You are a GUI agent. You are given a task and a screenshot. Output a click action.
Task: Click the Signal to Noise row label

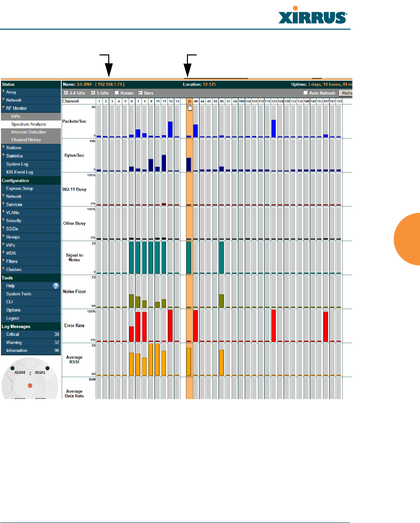pos(74,258)
